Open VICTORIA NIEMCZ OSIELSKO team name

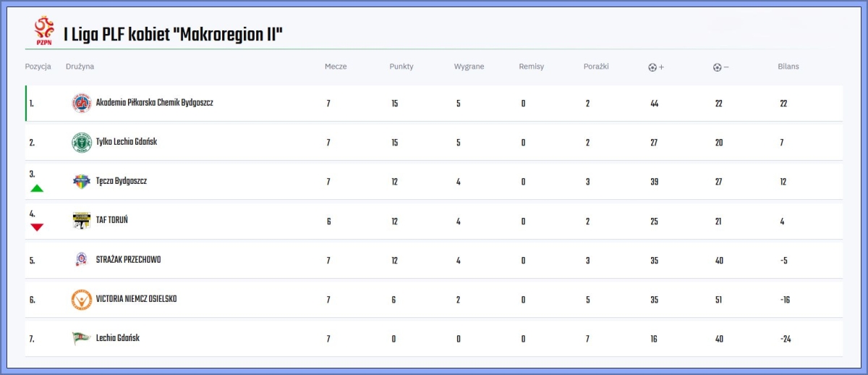(x=136, y=299)
